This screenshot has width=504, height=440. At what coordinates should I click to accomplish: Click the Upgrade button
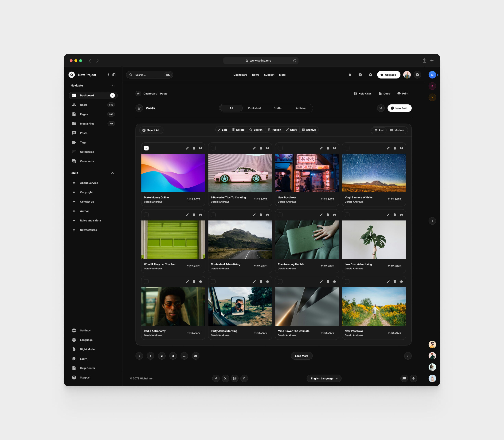(x=388, y=75)
